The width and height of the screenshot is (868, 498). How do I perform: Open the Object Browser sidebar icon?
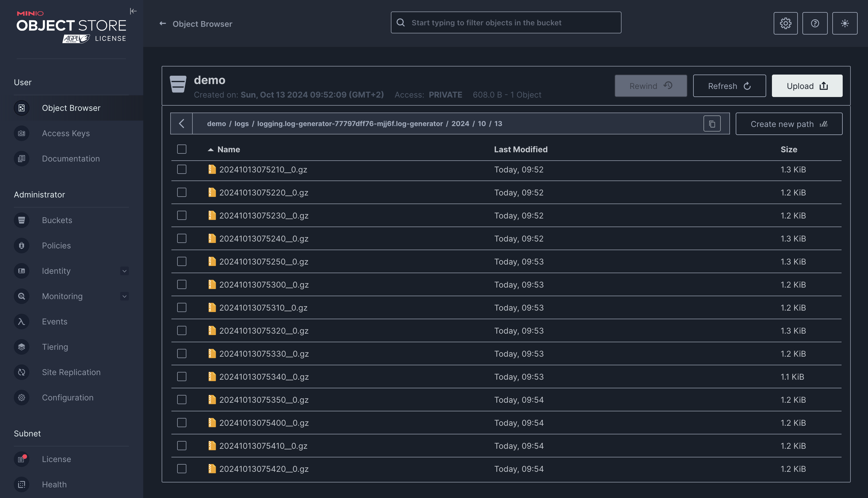tap(22, 108)
